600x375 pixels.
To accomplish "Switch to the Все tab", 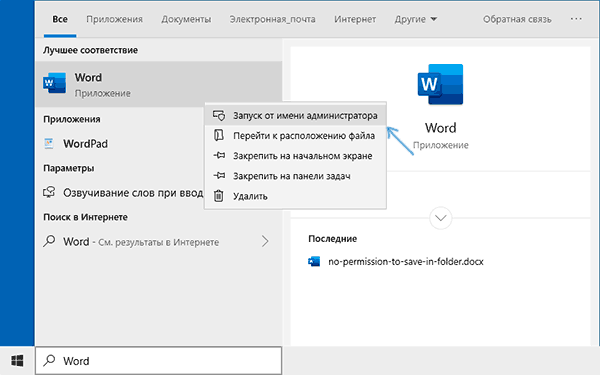I will 60,19.
